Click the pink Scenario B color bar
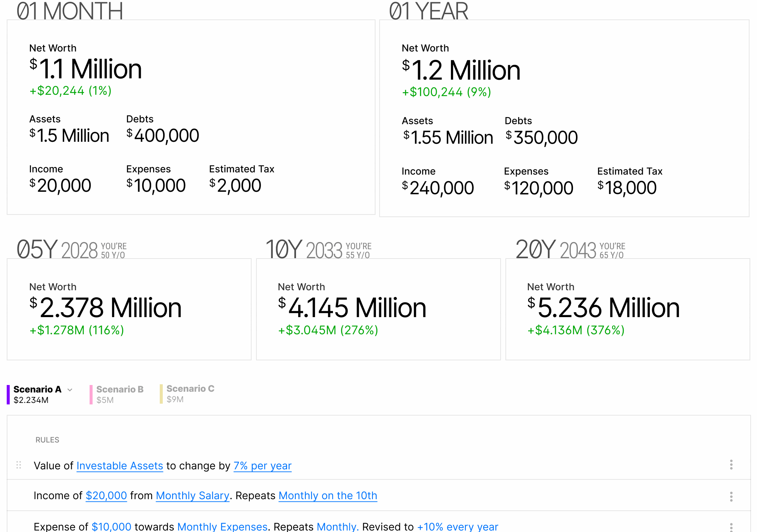Screen dimensions: 757x532 point(91,394)
